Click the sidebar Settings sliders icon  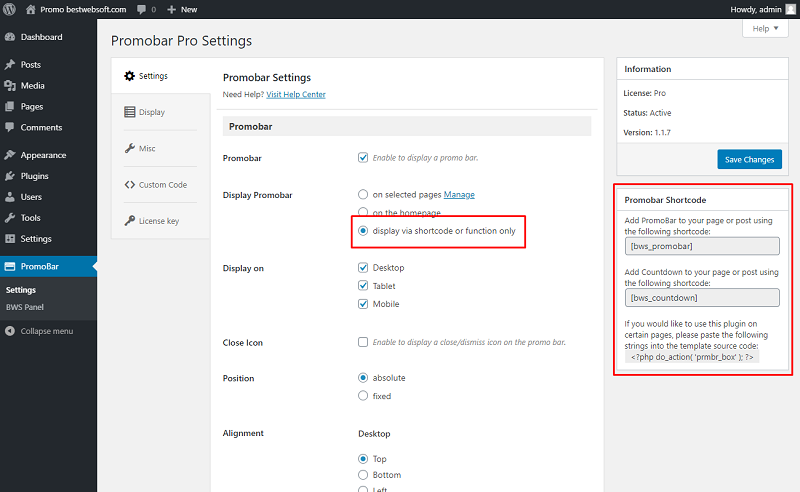[10, 238]
